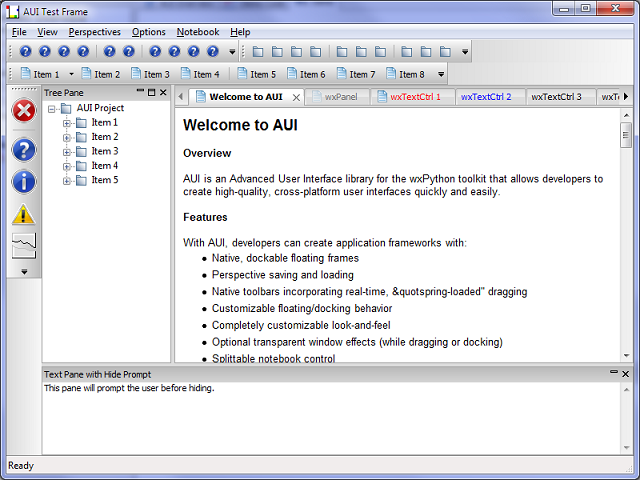Click the large blue question mark icon in the vertical toolbar

[x=24, y=149]
